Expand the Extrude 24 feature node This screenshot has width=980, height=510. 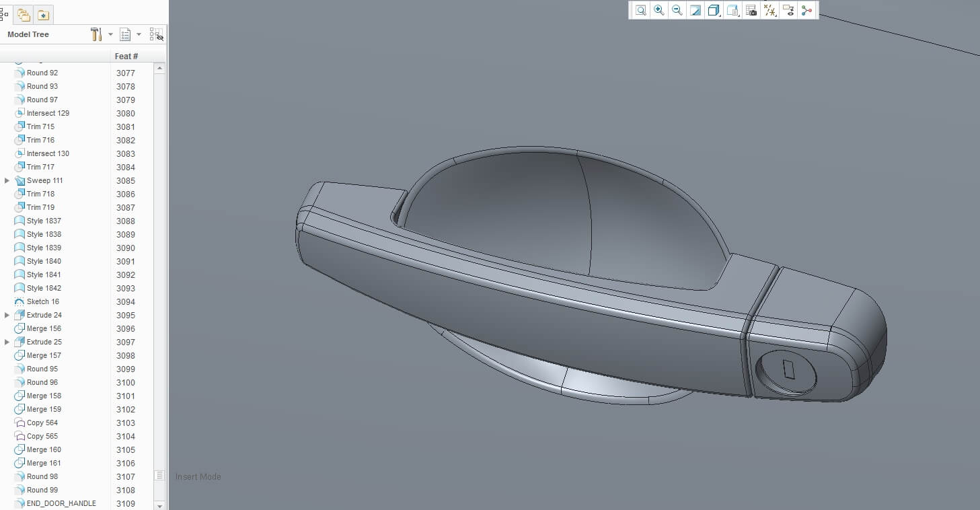point(7,315)
